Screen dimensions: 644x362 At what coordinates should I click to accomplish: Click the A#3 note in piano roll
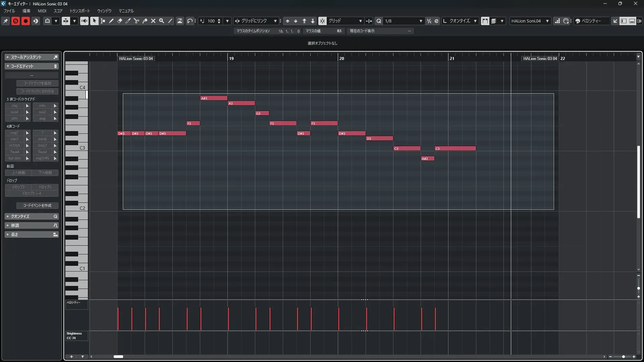tap(214, 98)
